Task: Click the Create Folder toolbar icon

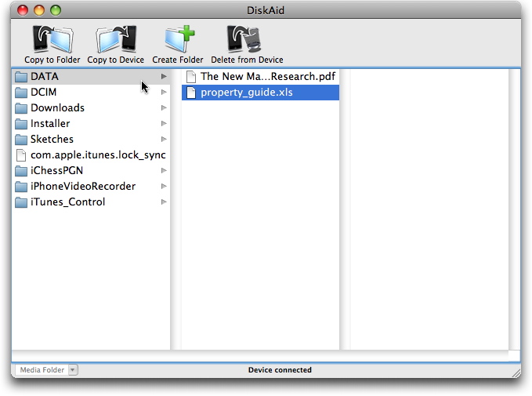Action: click(x=179, y=38)
